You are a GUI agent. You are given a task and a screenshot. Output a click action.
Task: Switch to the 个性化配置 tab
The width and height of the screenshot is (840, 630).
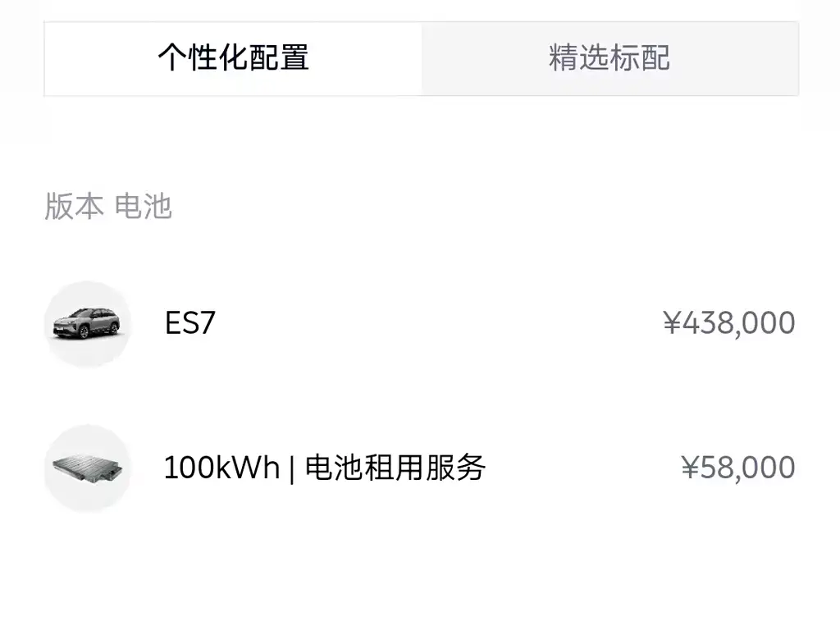(233, 58)
